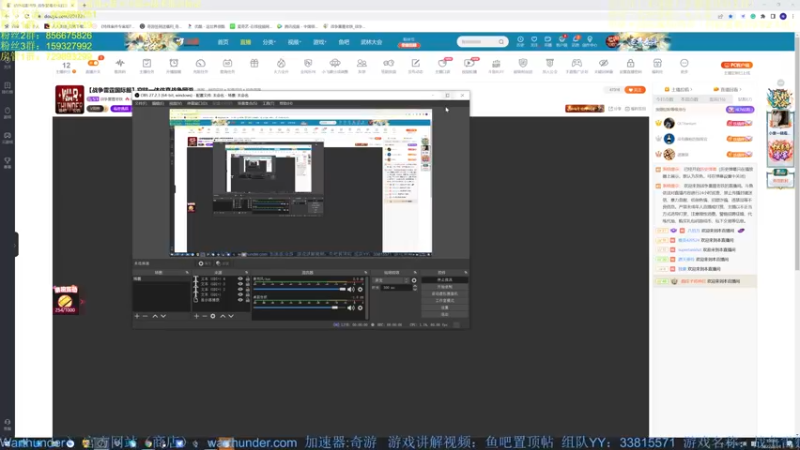The image size is (800, 450).
Task: Toggle lock on 文本 (GDI+) 3 source
Action: click(248, 284)
